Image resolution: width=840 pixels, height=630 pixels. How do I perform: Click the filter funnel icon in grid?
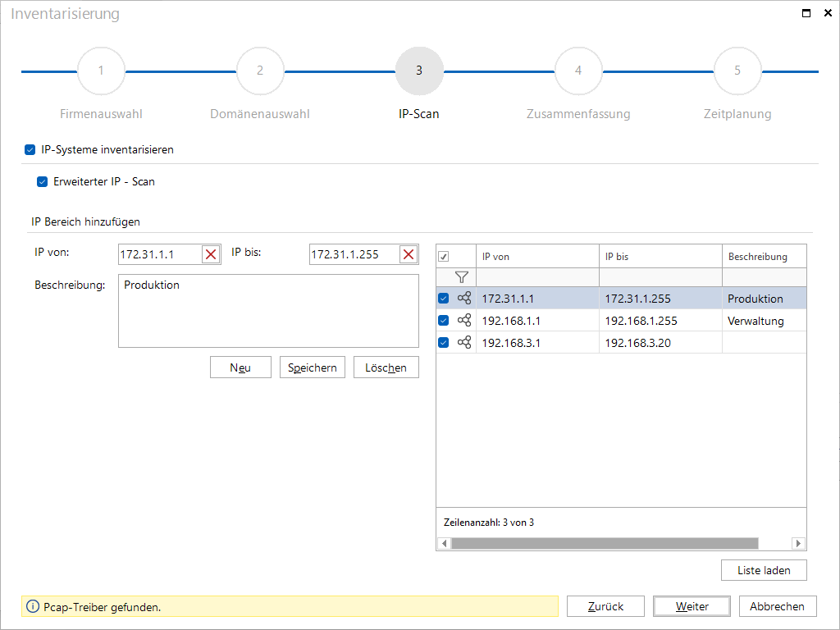[461, 277]
